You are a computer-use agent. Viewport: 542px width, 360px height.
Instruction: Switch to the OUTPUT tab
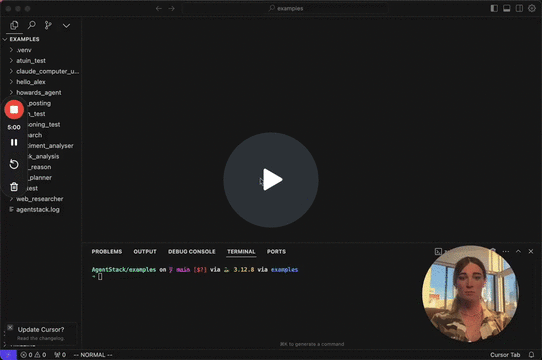coord(145,251)
